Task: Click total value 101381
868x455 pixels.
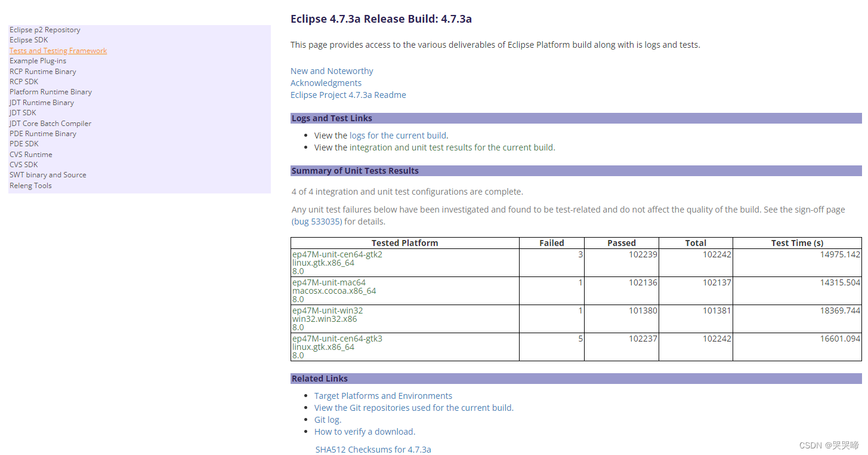Action: pos(717,310)
